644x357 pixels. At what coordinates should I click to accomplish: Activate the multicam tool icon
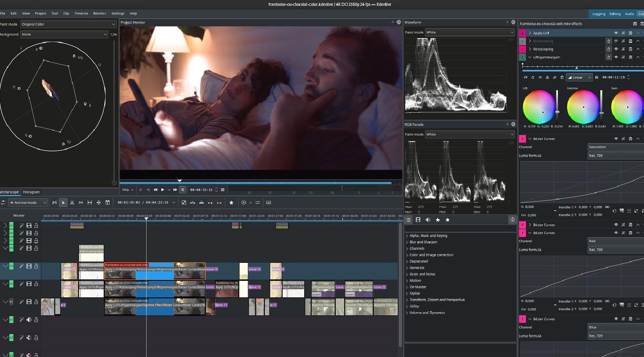click(107, 203)
